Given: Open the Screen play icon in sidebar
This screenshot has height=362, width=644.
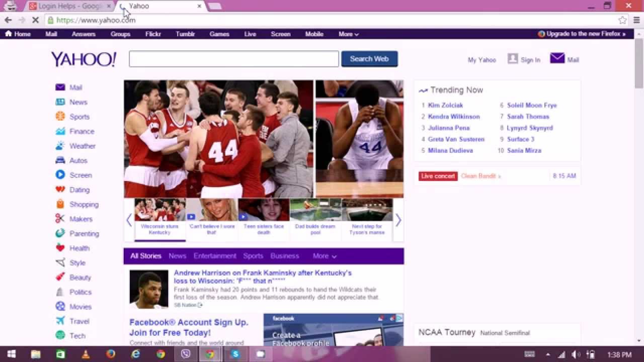Looking at the screenshot, I should click(x=60, y=175).
